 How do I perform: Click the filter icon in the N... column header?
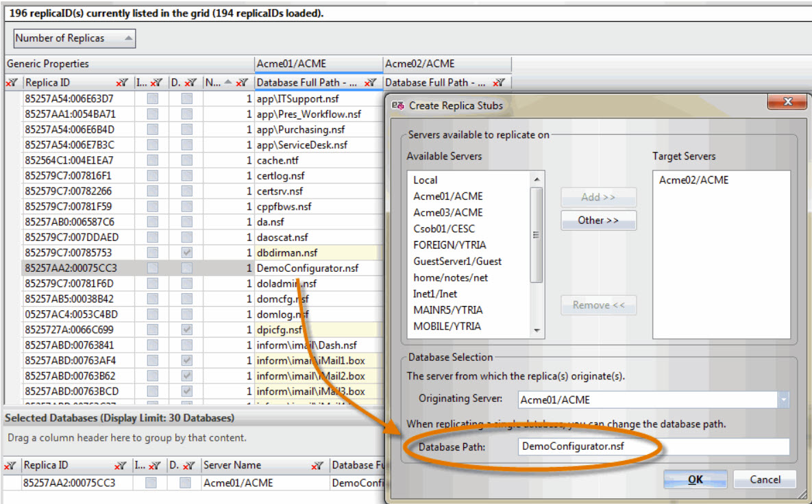pyautogui.click(x=241, y=83)
